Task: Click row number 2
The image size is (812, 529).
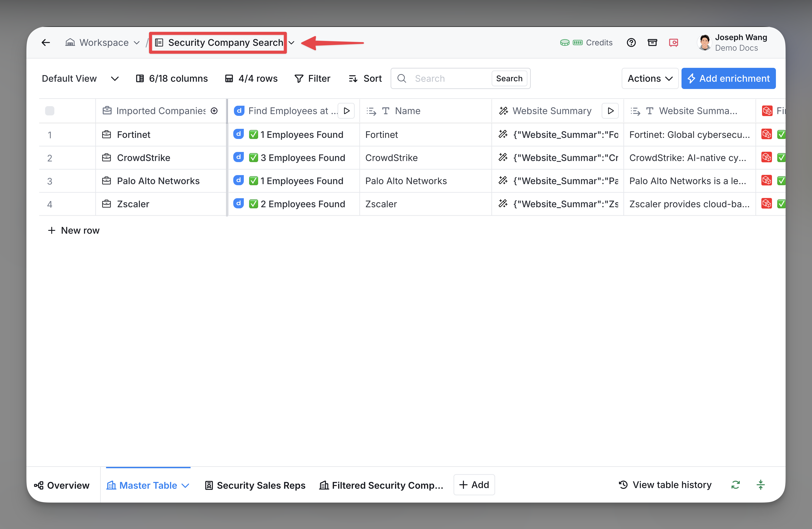Action: tap(50, 158)
